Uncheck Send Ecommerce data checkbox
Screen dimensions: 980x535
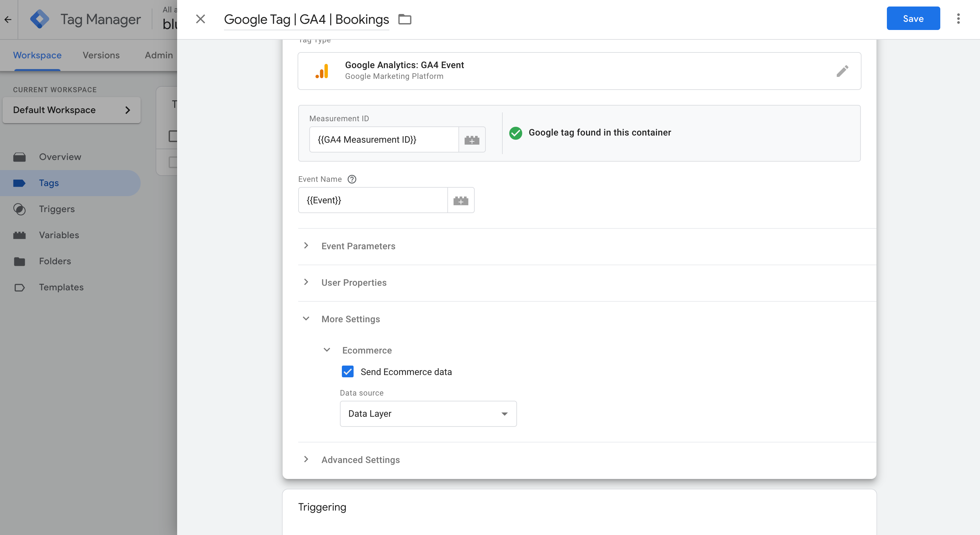click(x=347, y=372)
